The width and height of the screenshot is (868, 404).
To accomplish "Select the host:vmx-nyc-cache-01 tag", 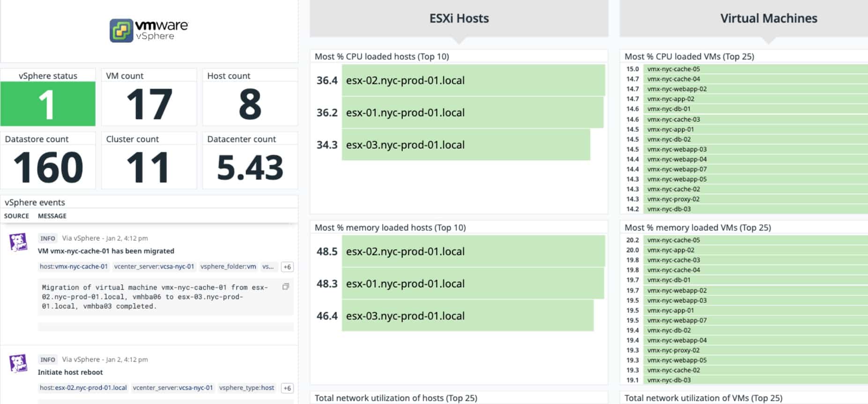I will click(74, 267).
